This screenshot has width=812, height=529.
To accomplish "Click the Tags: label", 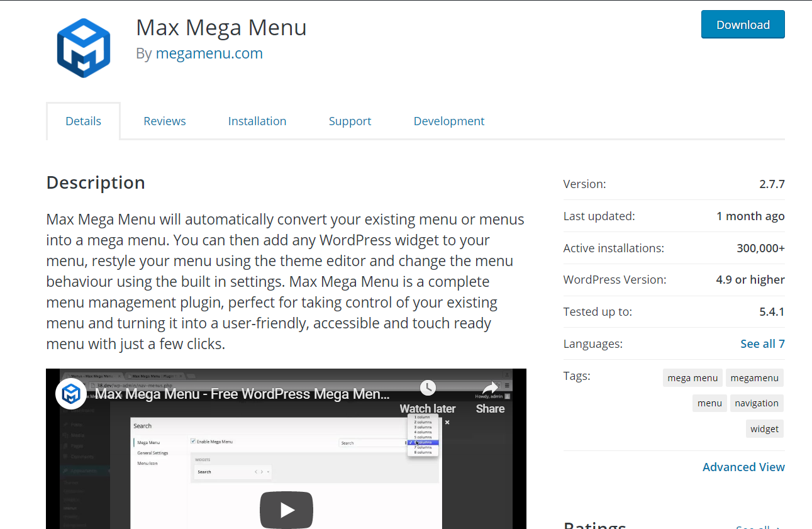I will point(577,376).
